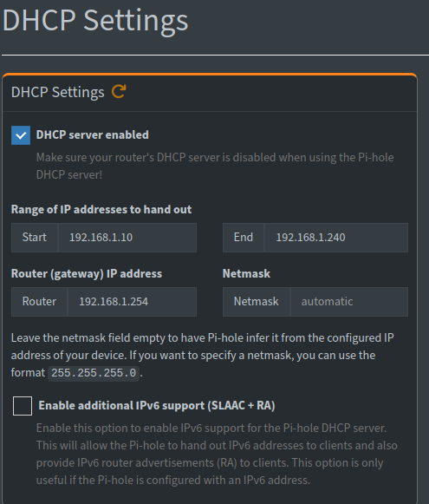This screenshot has height=504, width=429.
Task: Click the IPv6 support SLAAC + RA label
Action: (157, 406)
